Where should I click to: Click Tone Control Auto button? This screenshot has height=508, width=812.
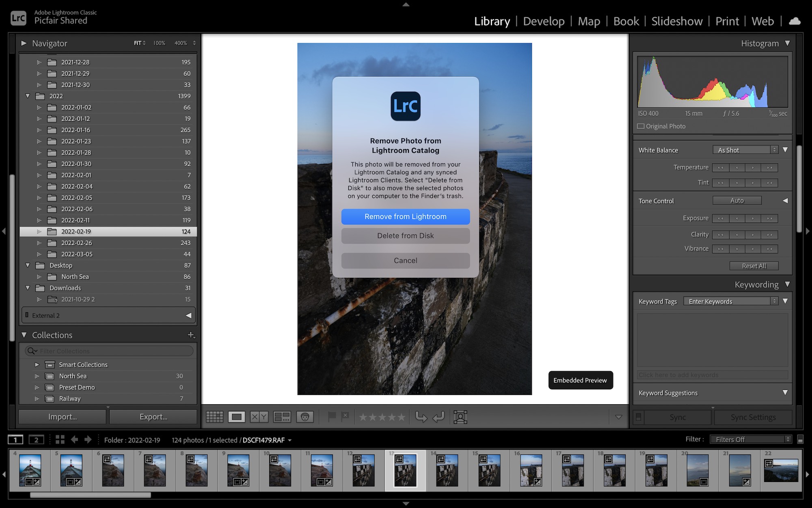[x=737, y=201]
